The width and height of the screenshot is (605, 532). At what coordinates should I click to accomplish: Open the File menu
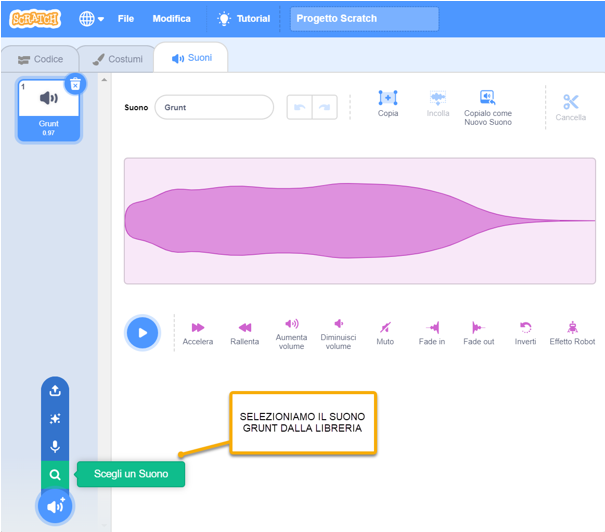click(126, 19)
